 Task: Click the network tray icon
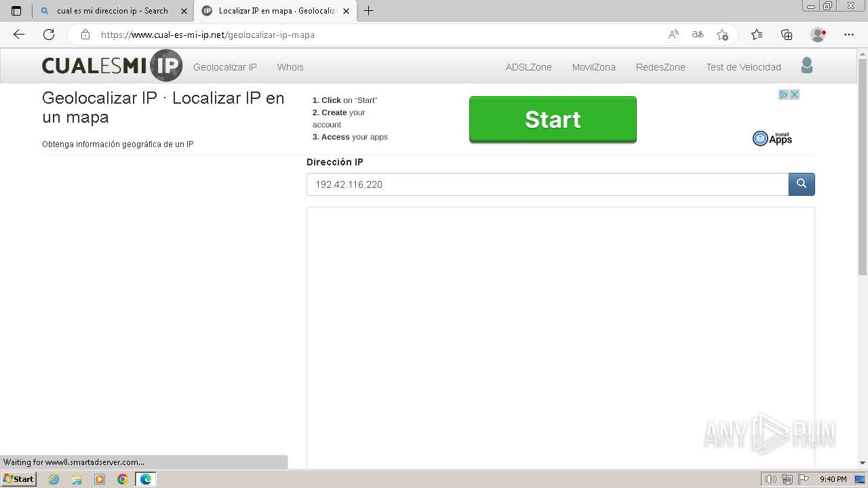[x=787, y=479]
